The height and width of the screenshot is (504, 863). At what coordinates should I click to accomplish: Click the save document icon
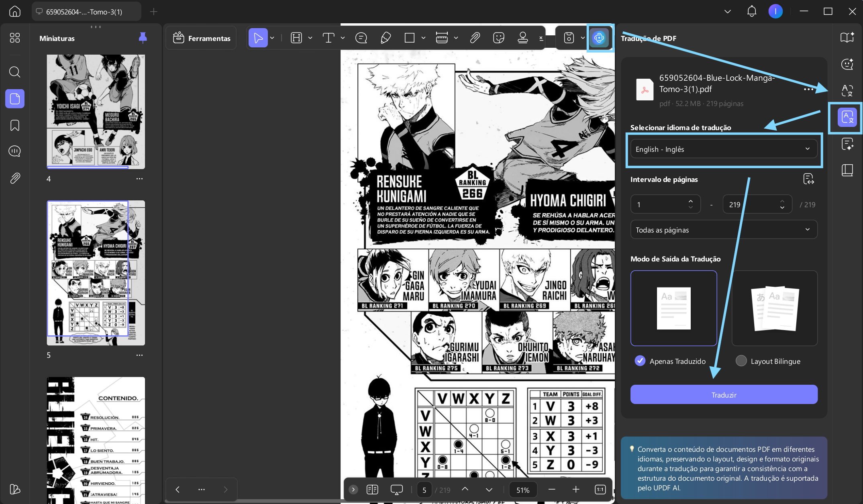click(569, 38)
